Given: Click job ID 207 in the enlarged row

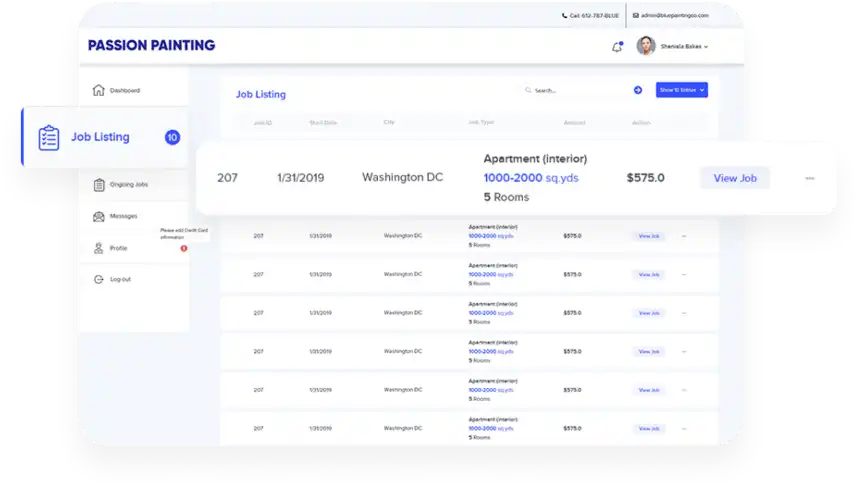Looking at the screenshot, I should click(227, 178).
